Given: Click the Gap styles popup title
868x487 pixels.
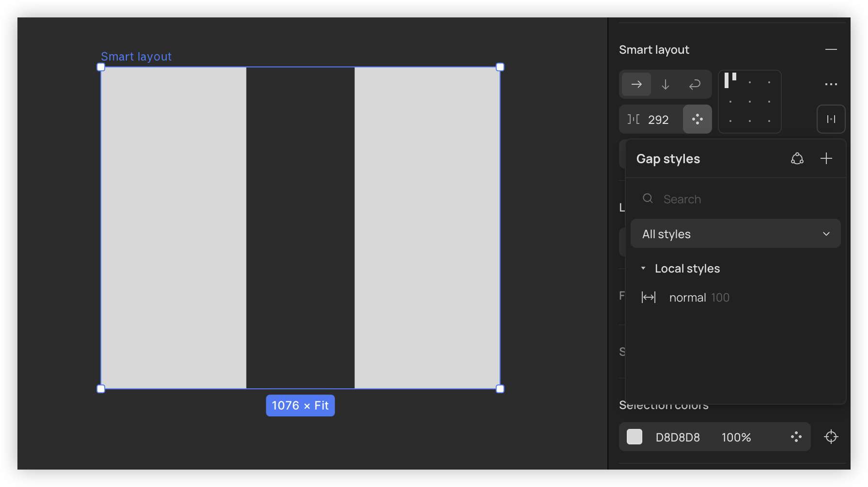Looking at the screenshot, I should 668,159.
